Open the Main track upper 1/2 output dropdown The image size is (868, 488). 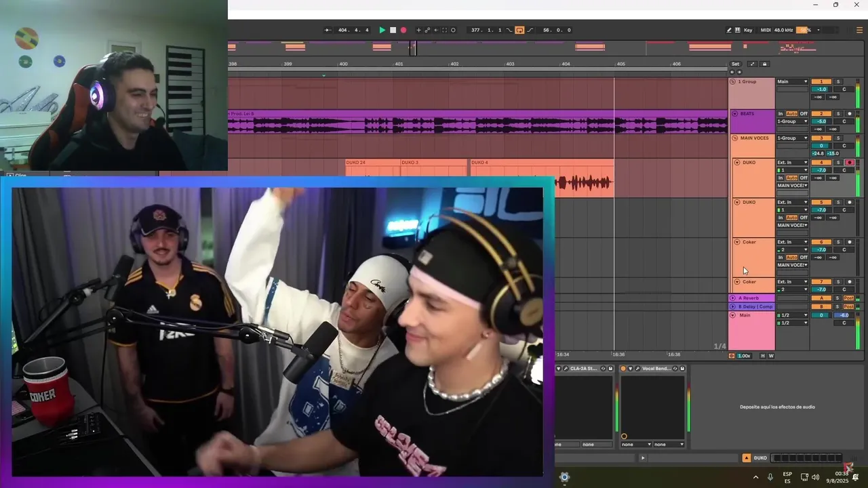[792, 315]
